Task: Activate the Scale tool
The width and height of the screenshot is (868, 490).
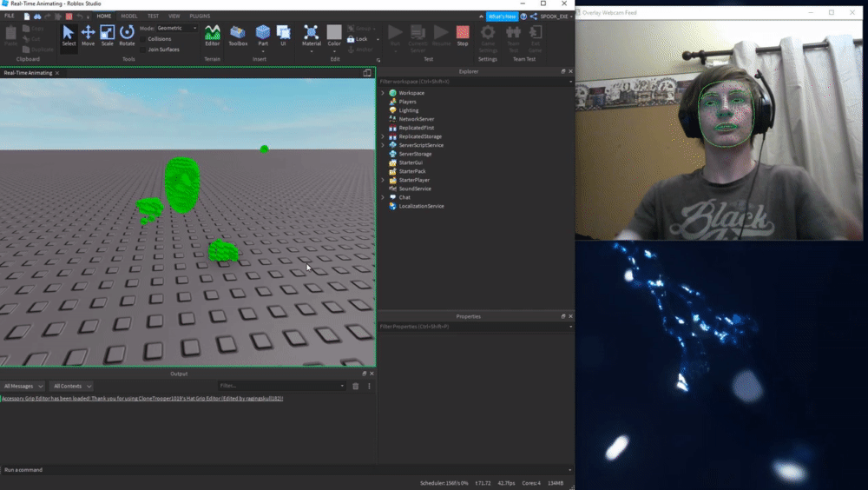Action: (x=108, y=36)
